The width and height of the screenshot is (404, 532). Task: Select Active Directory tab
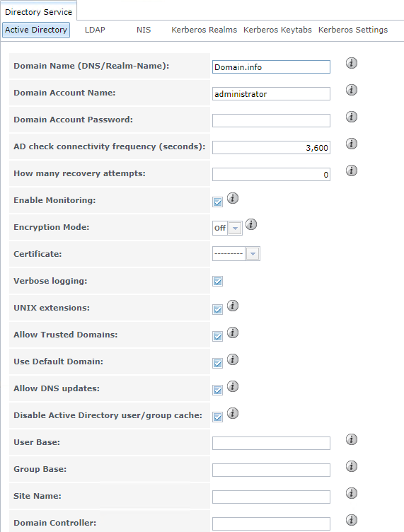pyautogui.click(x=36, y=30)
